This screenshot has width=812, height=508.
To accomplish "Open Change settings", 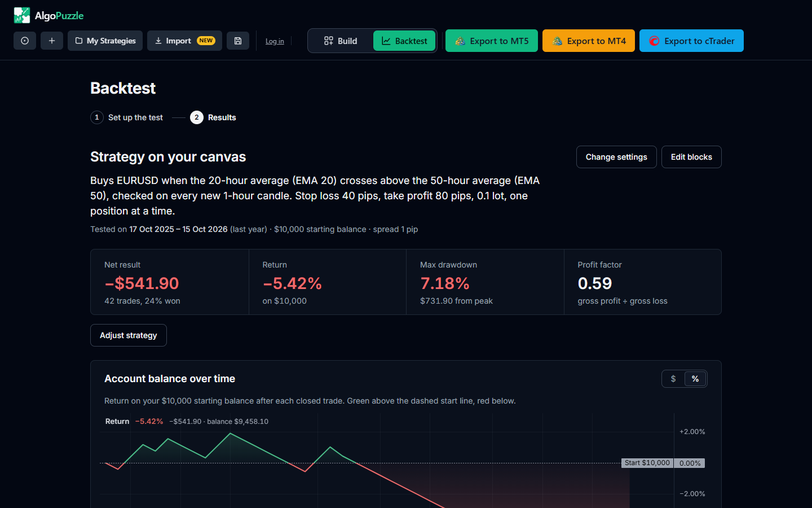I will pyautogui.click(x=616, y=157).
